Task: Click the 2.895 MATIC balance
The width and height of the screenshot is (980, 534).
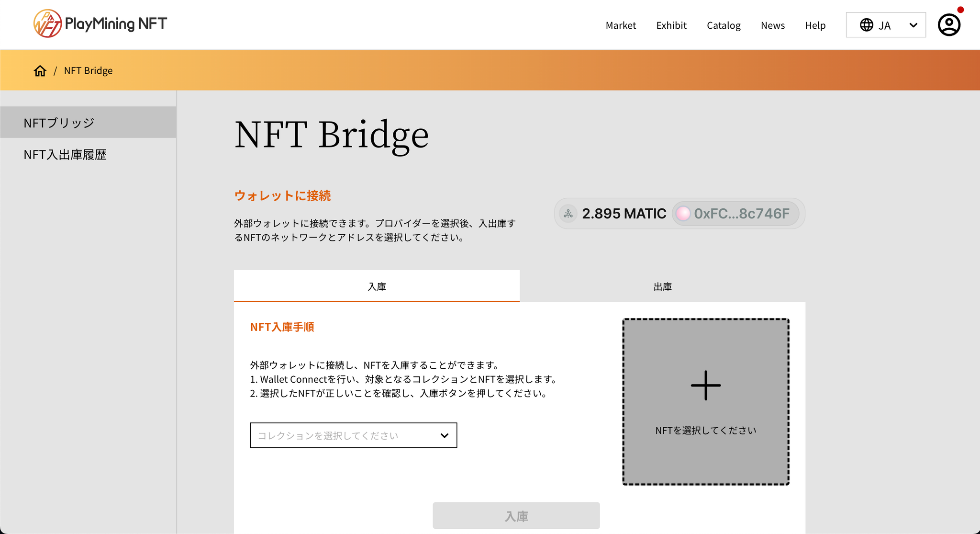Action: click(x=624, y=214)
